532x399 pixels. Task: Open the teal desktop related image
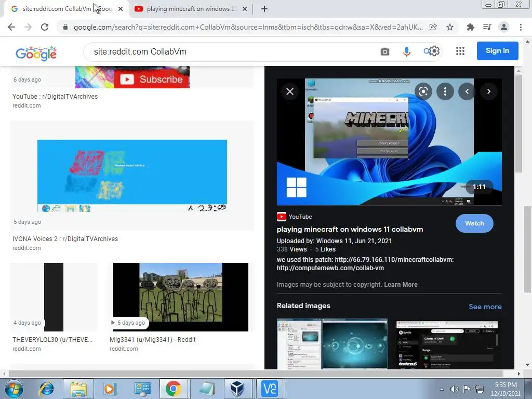click(x=332, y=344)
